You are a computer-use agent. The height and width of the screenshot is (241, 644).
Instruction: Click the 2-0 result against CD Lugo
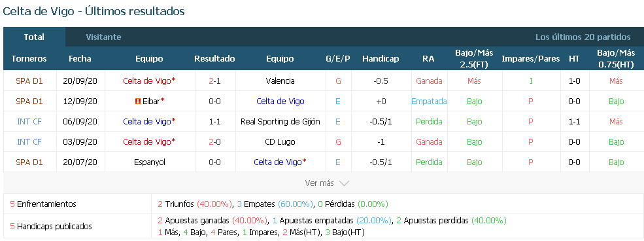(215, 142)
